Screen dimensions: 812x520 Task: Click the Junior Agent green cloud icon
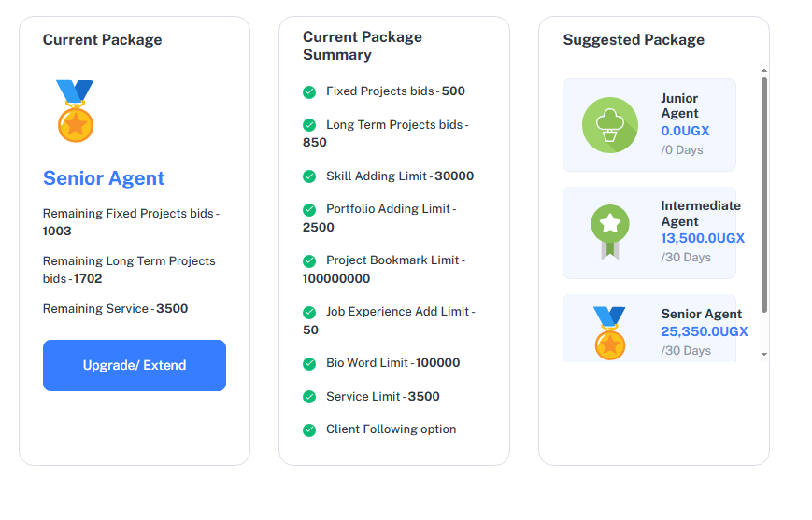click(610, 125)
